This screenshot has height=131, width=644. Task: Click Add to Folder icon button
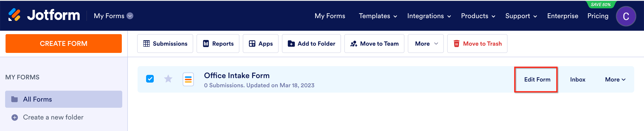(x=291, y=44)
